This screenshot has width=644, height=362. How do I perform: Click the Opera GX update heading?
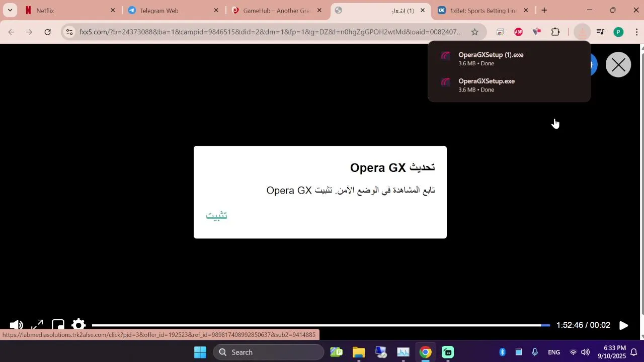pos(392,167)
